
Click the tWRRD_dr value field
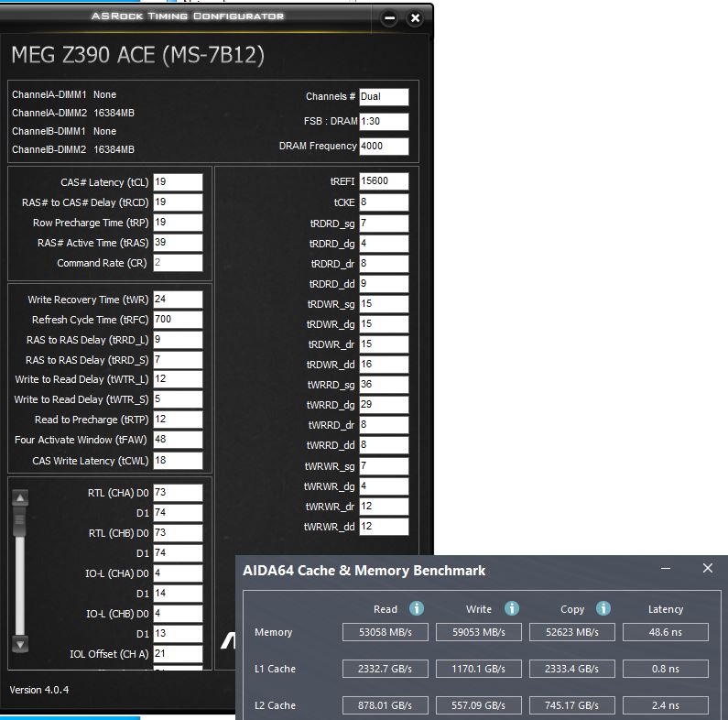point(384,424)
